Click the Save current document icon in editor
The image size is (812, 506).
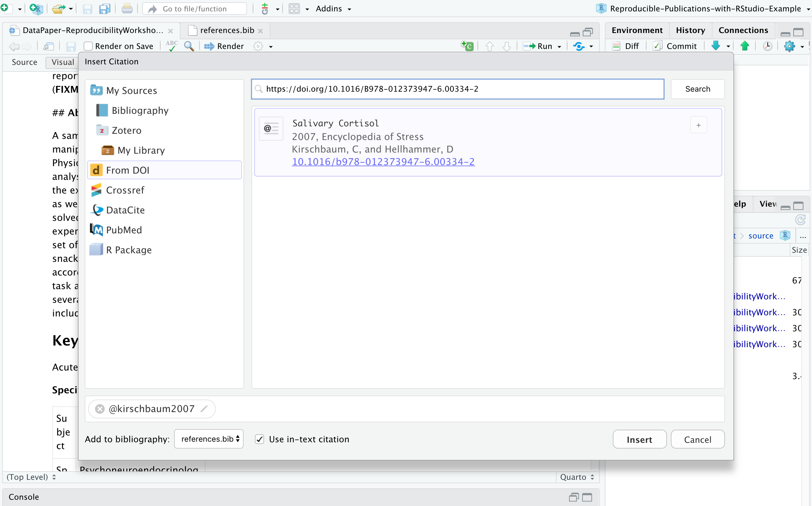click(x=71, y=46)
